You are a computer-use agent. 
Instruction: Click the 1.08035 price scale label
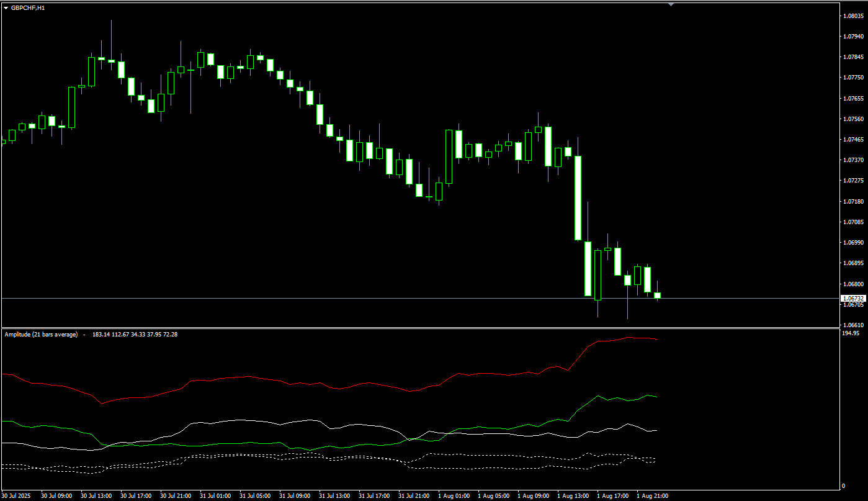[854, 16]
